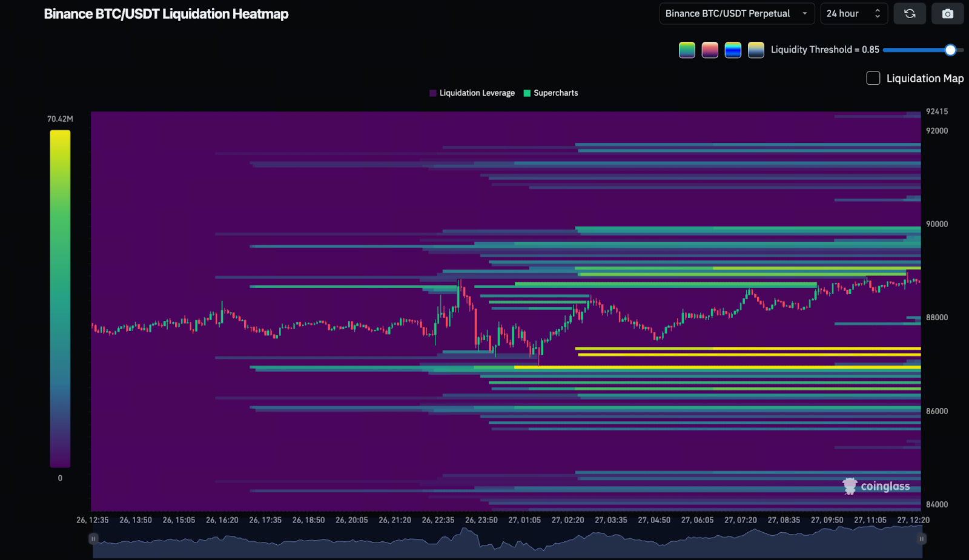The width and height of the screenshot is (969, 560).
Task: Click the timeframe up-down stepper arrows
Action: (x=878, y=13)
